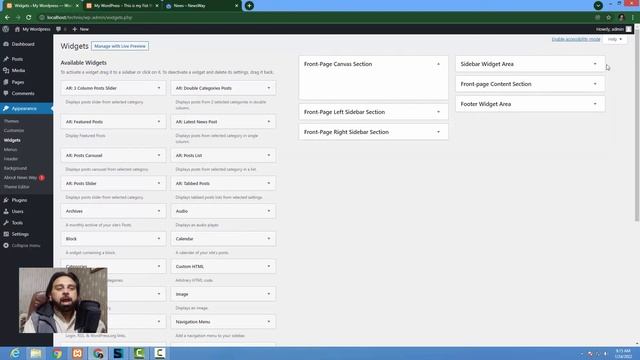Open Internet Explorer from the taskbar

point(15,353)
